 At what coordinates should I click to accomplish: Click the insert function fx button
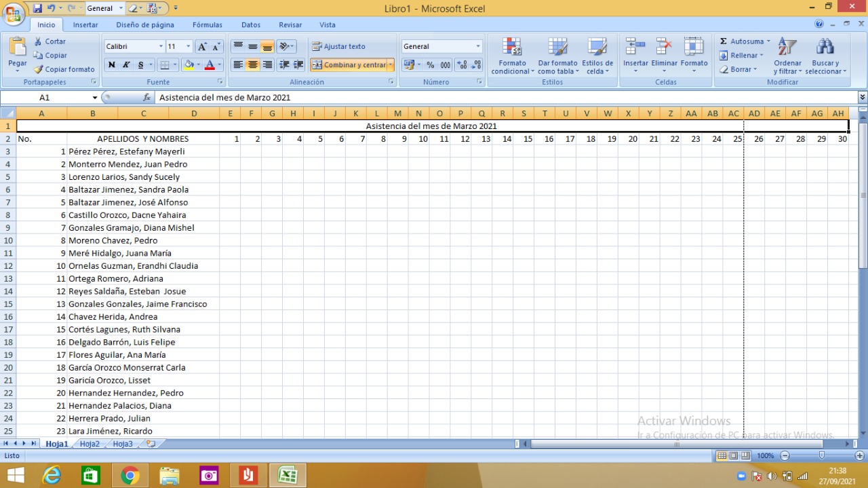(146, 98)
